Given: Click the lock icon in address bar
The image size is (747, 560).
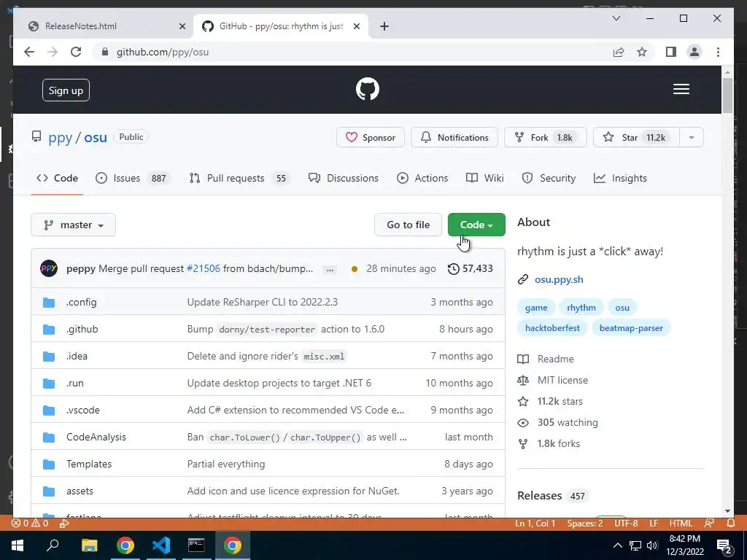Looking at the screenshot, I should point(105,52).
